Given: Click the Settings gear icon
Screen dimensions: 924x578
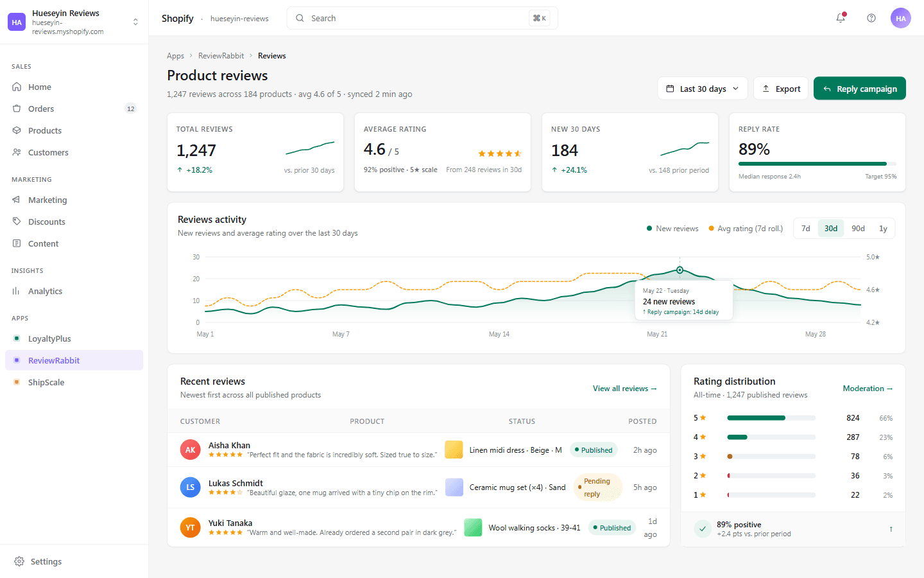Looking at the screenshot, I should pos(19,561).
